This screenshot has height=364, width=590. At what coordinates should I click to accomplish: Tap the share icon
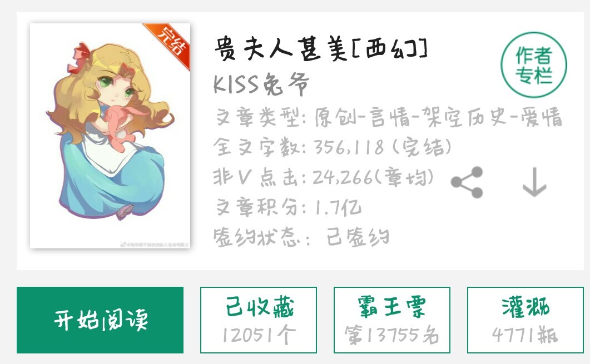click(x=467, y=182)
